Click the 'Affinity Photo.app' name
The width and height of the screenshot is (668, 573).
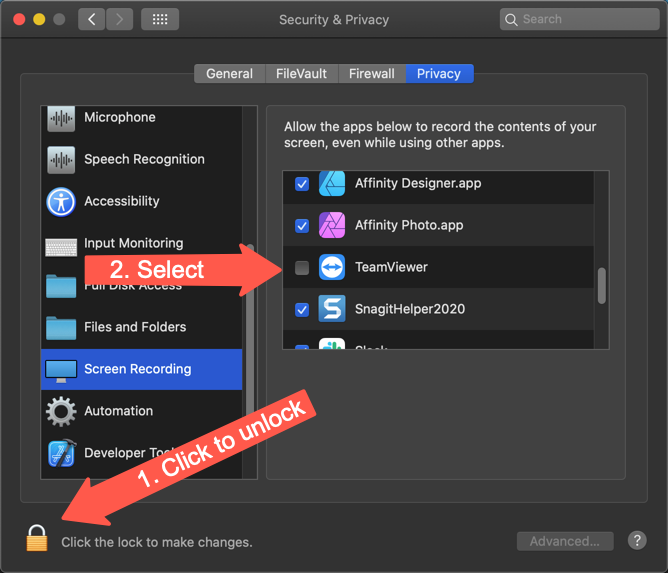409,225
